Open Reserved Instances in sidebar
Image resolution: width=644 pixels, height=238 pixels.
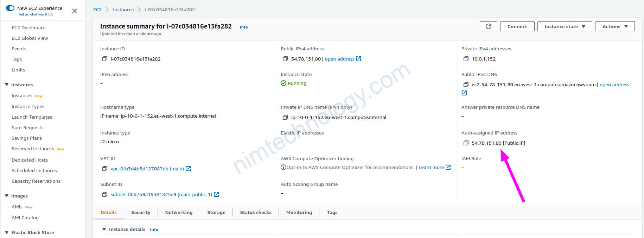coord(33,149)
